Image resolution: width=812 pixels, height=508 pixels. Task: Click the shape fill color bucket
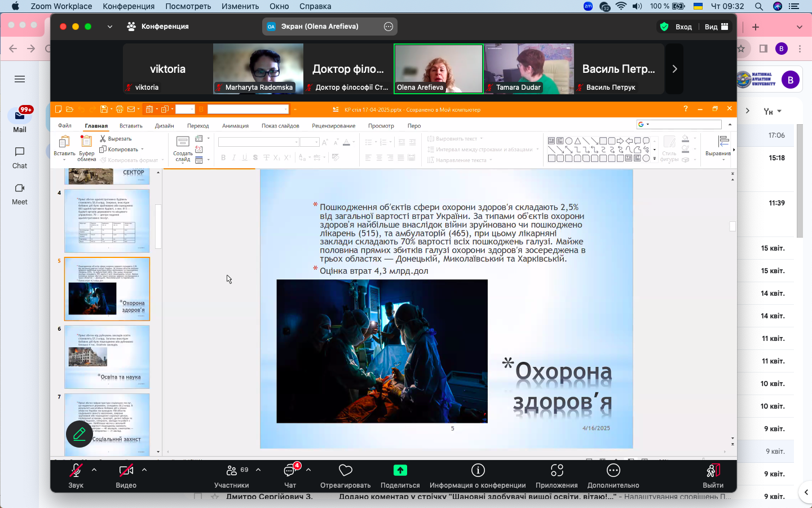point(685,139)
